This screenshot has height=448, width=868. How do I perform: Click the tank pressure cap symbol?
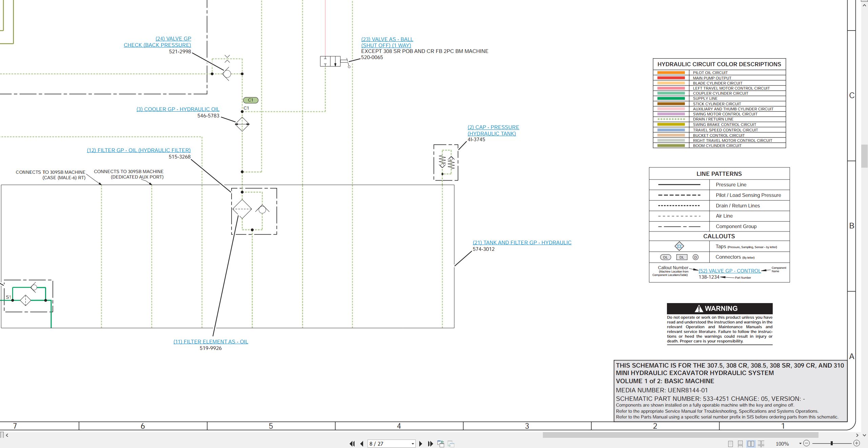[446, 163]
